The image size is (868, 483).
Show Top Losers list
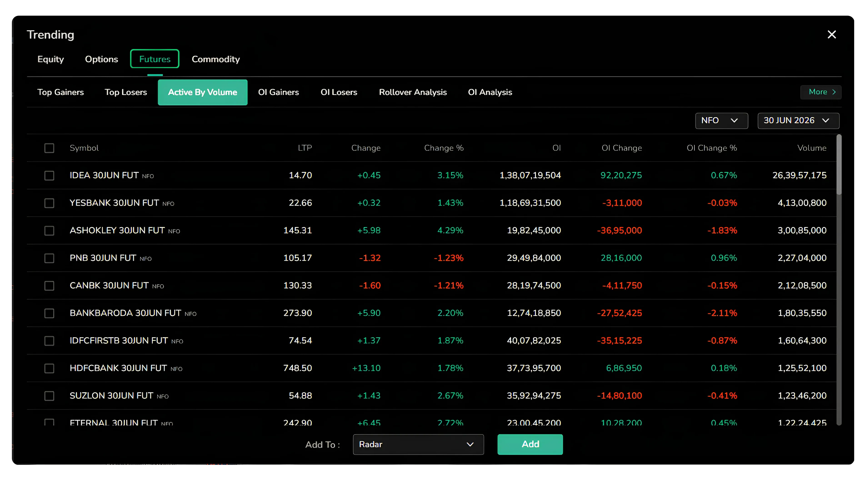(x=126, y=92)
